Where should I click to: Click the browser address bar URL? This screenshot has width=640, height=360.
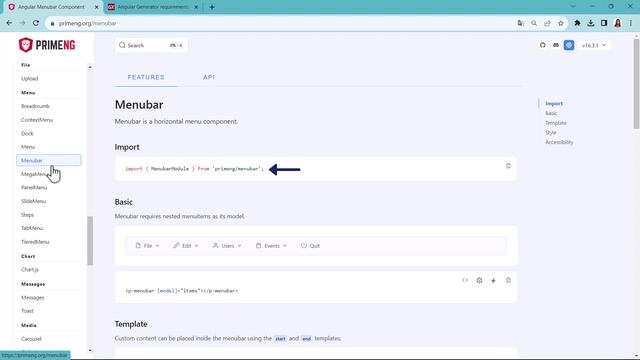click(87, 23)
